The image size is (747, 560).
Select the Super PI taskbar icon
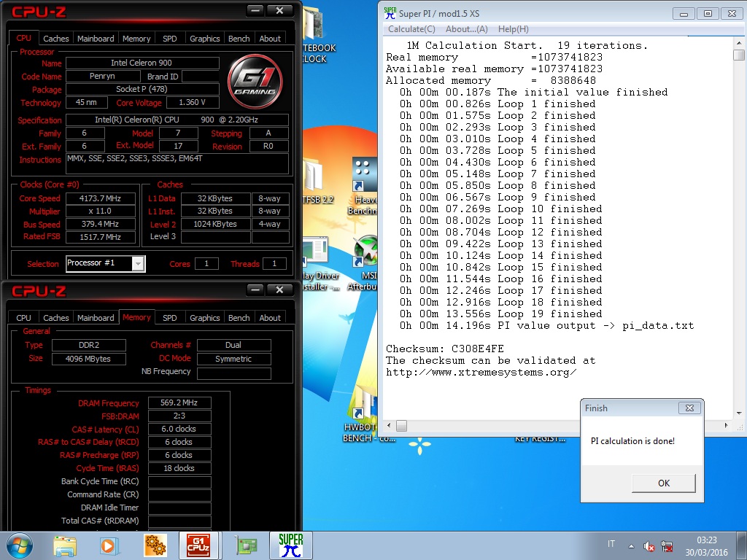[290, 545]
